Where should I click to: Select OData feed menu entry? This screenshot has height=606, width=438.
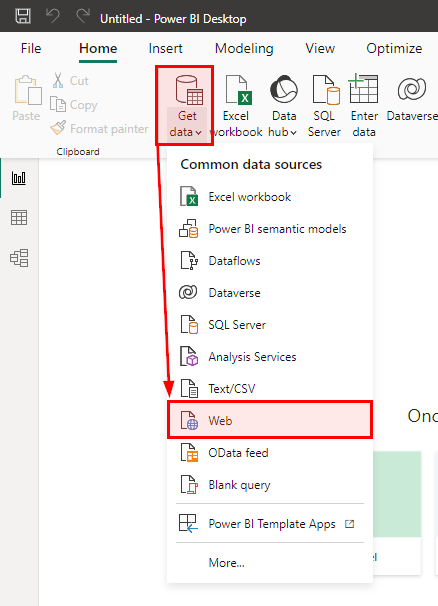pyautogui.click(x=270, y=453)
